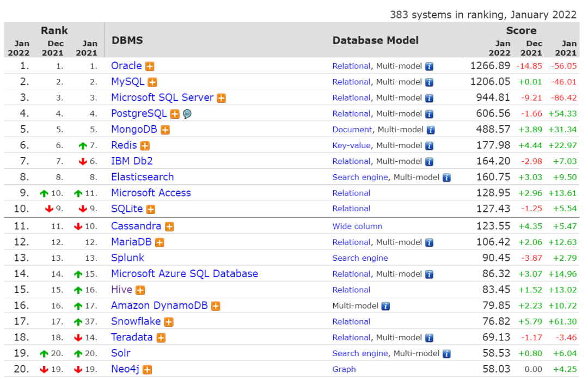Open the Microsoft SQL Server link

point(162,97)
